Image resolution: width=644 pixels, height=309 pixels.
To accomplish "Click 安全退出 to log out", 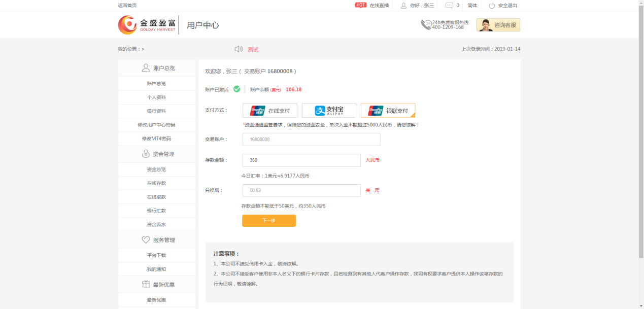I will (507, 6).
